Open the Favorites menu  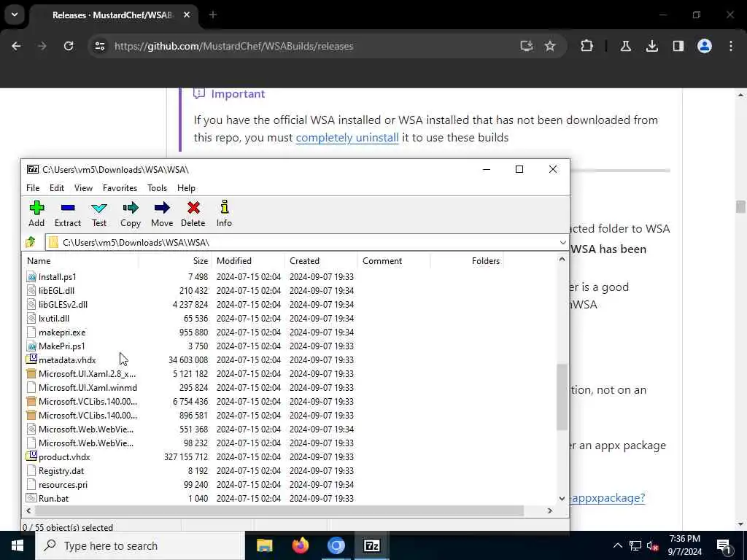pyautogui.click(x=120, y=188)
